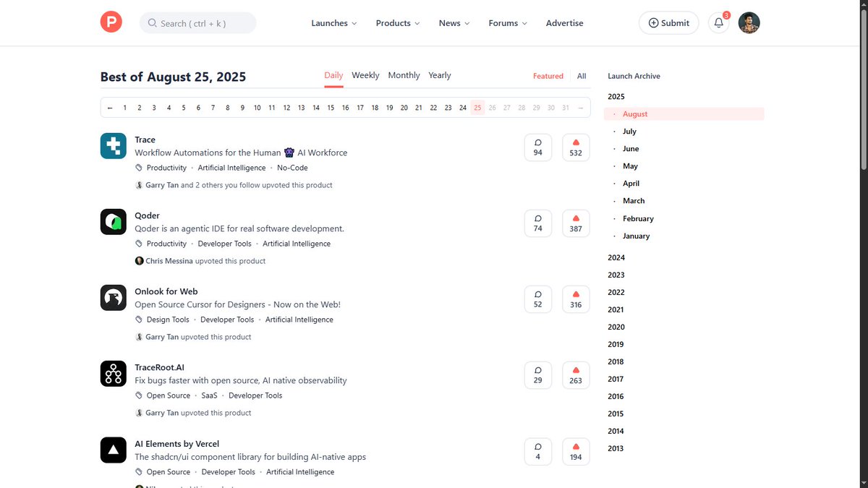
Task: Open the Qoder product title
Action: pyautogui.click(x=147, y=215)
